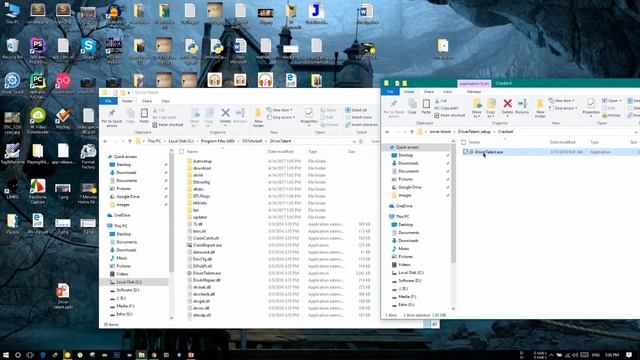Screen dimensions: 640x360
Task: Open New item dropdown in Cracked window
Action: (x=562, y=100)
